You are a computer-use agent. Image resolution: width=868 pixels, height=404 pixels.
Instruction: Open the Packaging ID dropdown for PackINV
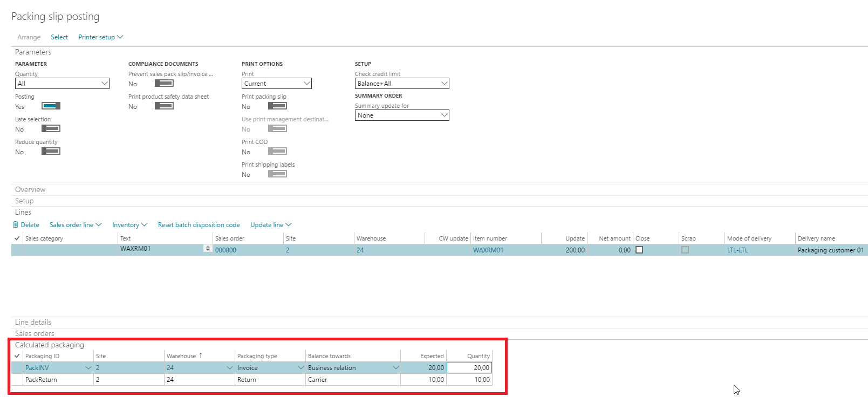pos(88,368)
